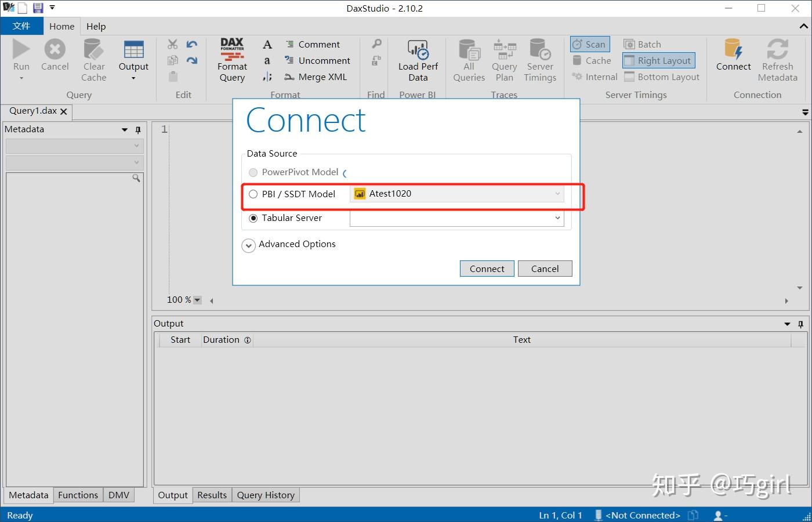Run the current query
This screenshot has width=812, height=522.
tap(21, 58)
